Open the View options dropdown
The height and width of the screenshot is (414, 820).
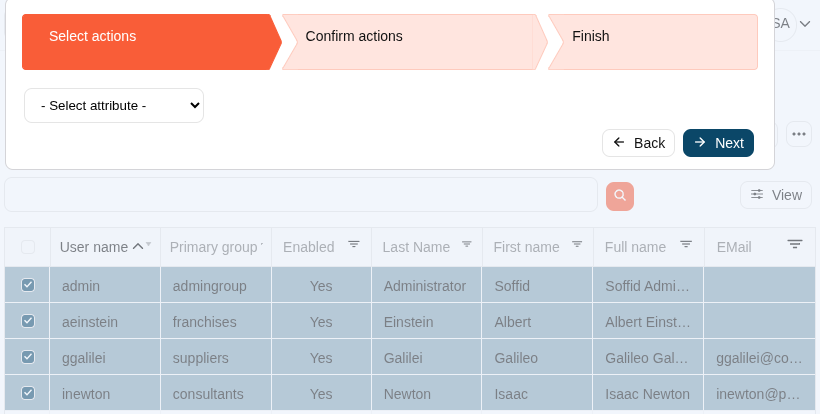coord(776,195)
